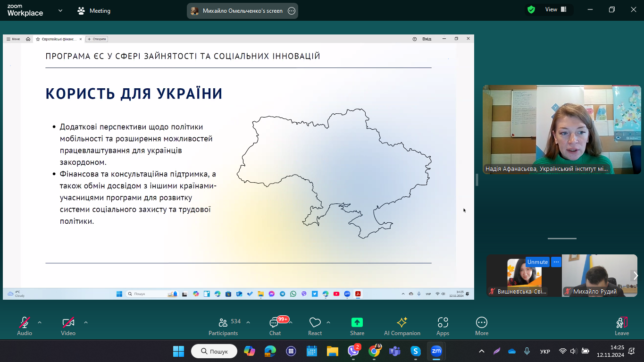The width and height of the screenshot is (644, 362).
Task: Open the Chat panel
Action: click(275, 326)
